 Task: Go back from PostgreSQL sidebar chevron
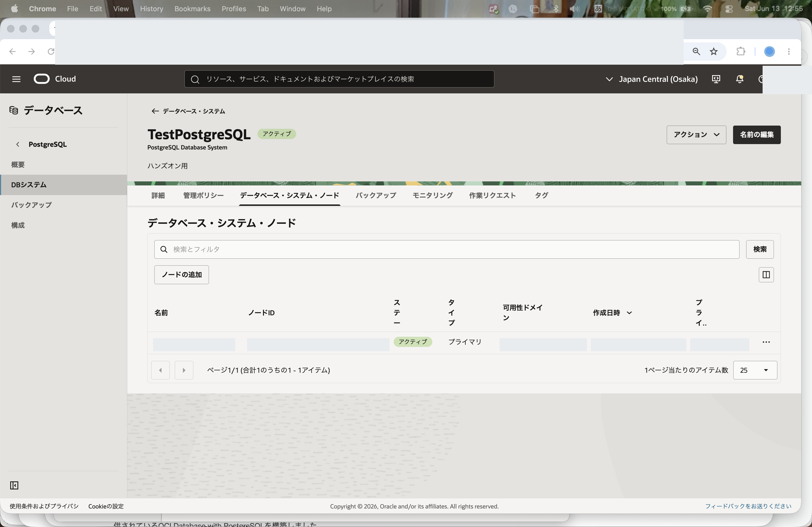18,145
